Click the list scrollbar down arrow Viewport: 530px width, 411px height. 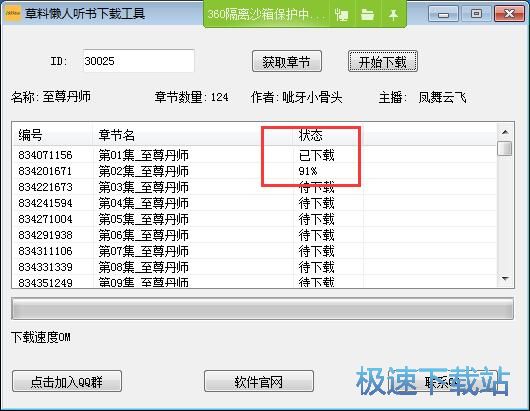click(505, 279)
